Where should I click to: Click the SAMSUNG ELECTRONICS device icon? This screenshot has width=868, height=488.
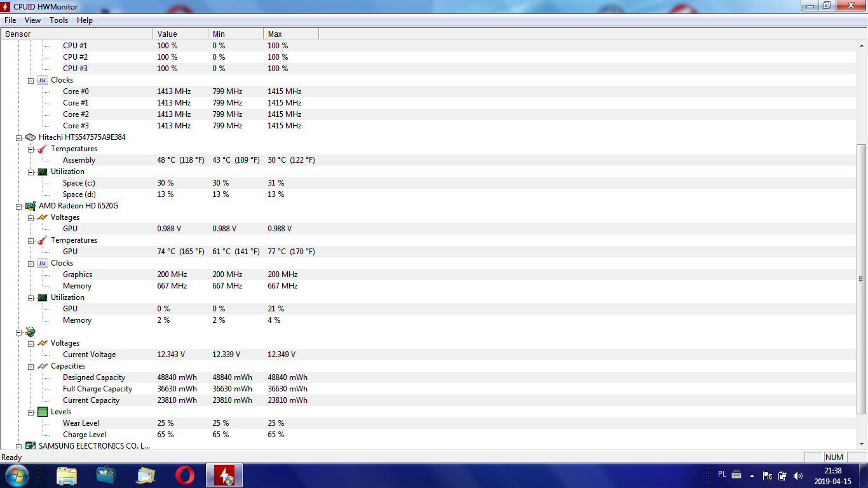[31, 446]
